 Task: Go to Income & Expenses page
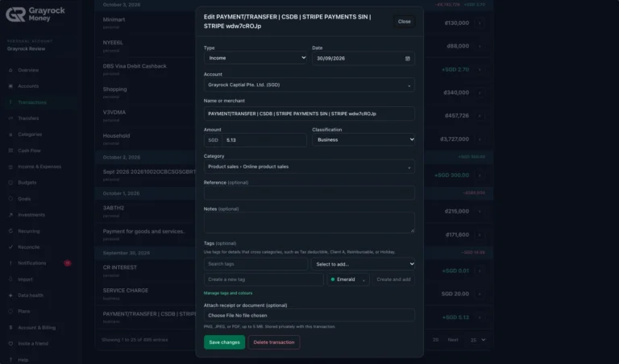(39, 167)
